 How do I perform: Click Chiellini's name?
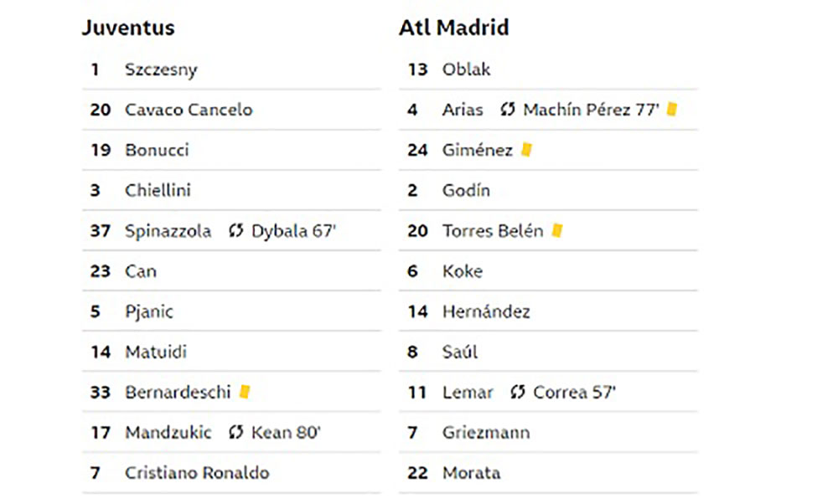pos(158,191)
